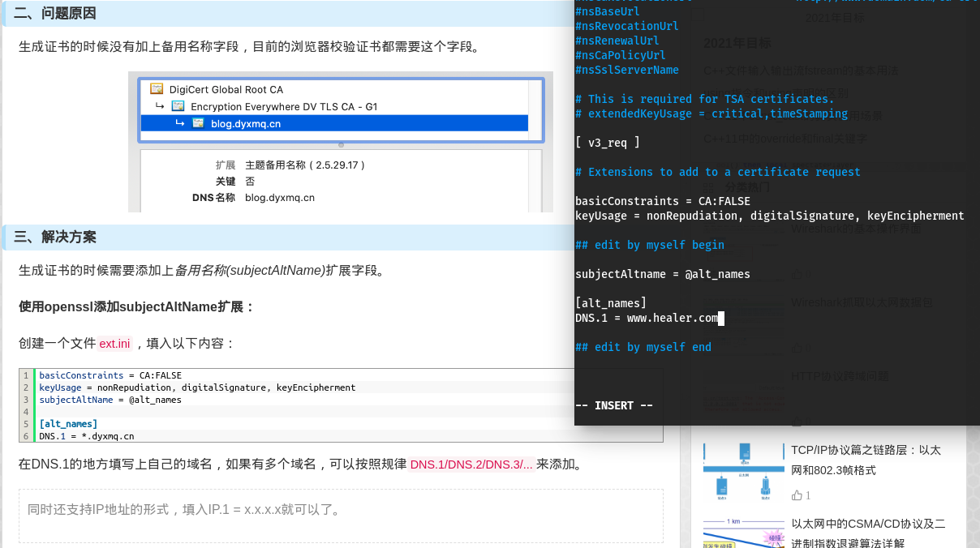
Task: Select the highlighted blog.dyxmq.cn tree entry
Action: (245, 122)
